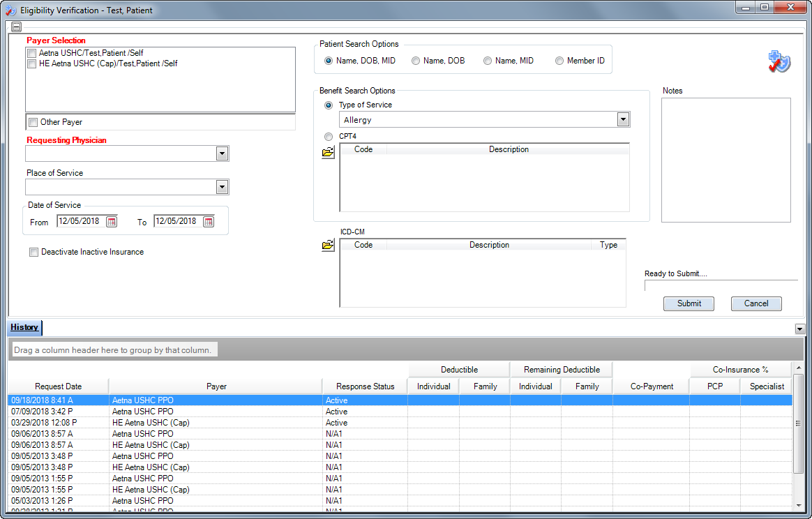This screenshot has width=812, height=519.
Task: Choose the CPT4 benefit search radio button
Action: (x=329, y=137)
